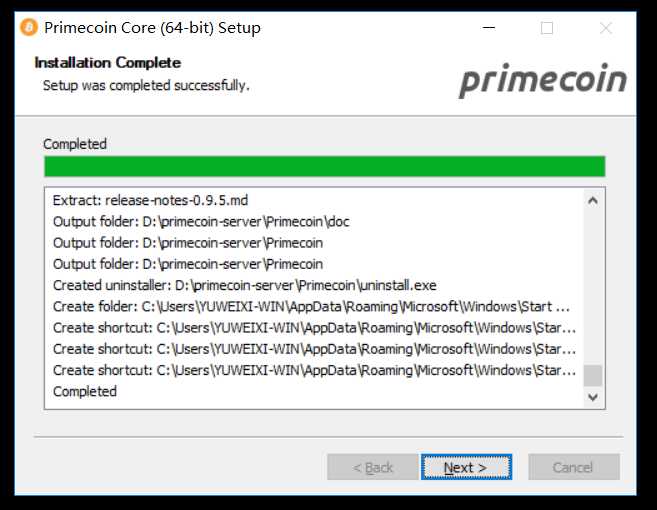Click the green installation progress bar
This screenshot has height=510, width=657.
(325, 166)
